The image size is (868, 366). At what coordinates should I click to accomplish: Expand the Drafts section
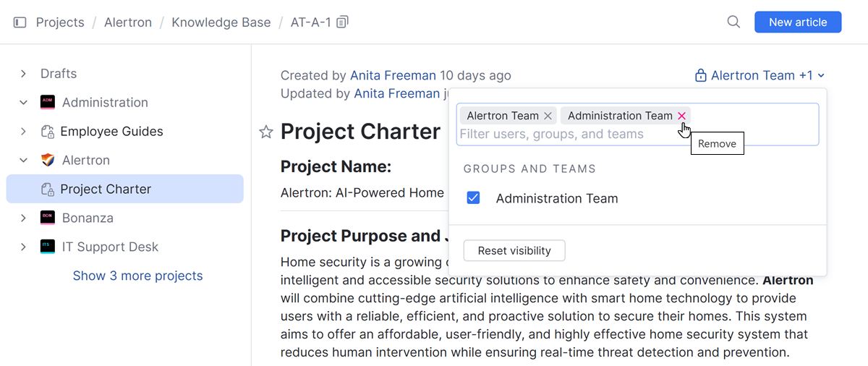[x=24, y=74]
